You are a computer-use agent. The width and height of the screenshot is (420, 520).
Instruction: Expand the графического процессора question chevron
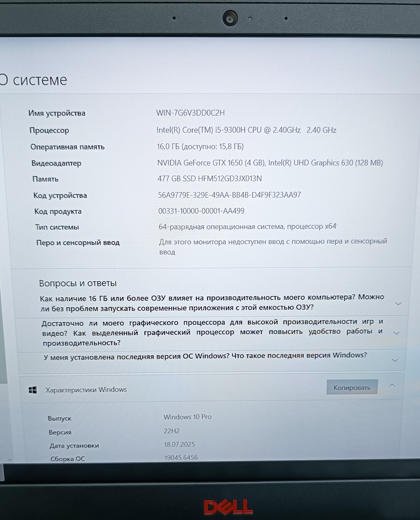[x=396, y=333]
